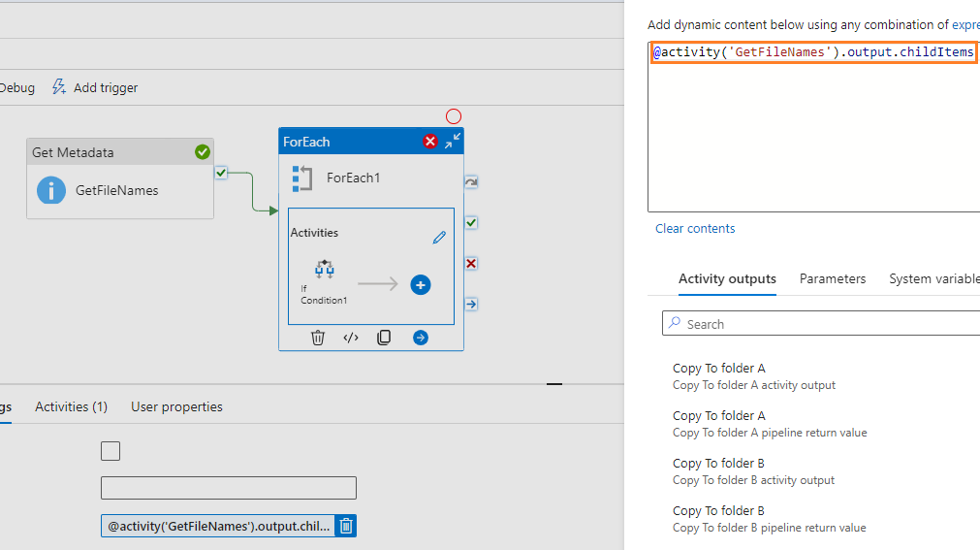This screenshot has height=550, width=980.
Task: Click the dynamic content expression editor
Action: tap(813, 127)
